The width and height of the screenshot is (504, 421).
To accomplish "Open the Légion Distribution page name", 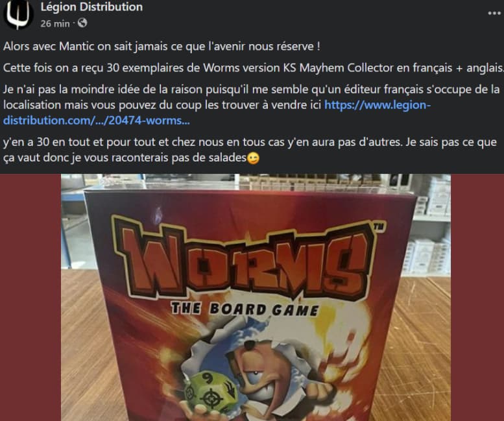I will pyautogui.click(x=91, y=6).
